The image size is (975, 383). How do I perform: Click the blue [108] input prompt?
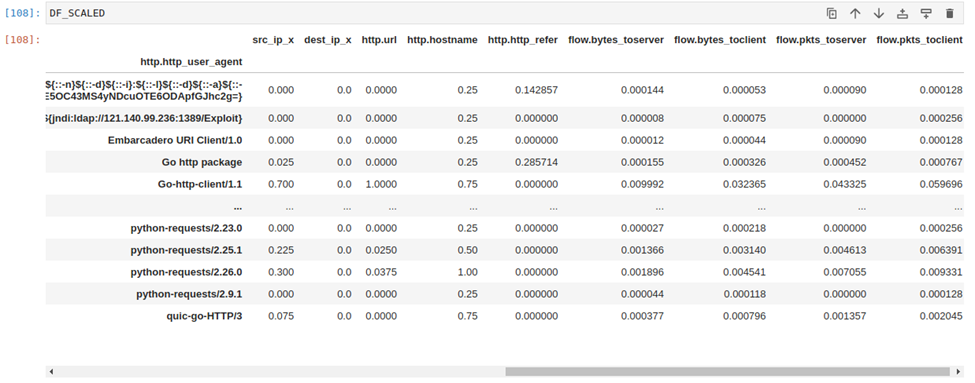22,13
